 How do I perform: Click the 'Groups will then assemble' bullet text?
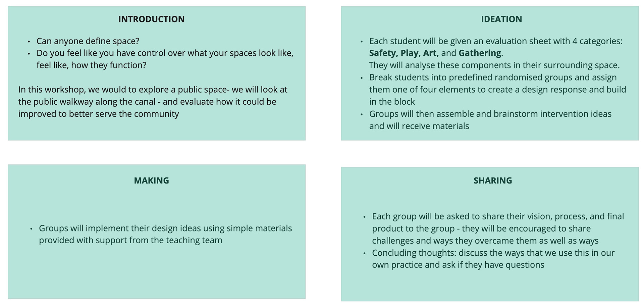tap(490, 114)
